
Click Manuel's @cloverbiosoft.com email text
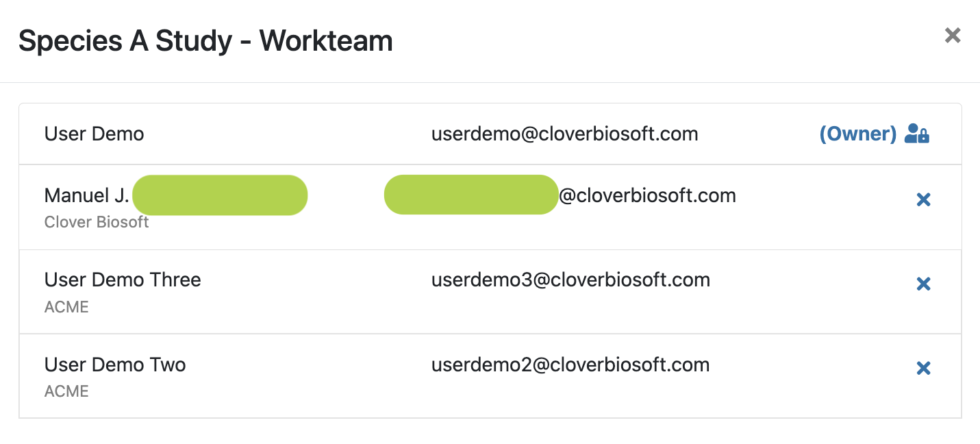coord(648,196)
